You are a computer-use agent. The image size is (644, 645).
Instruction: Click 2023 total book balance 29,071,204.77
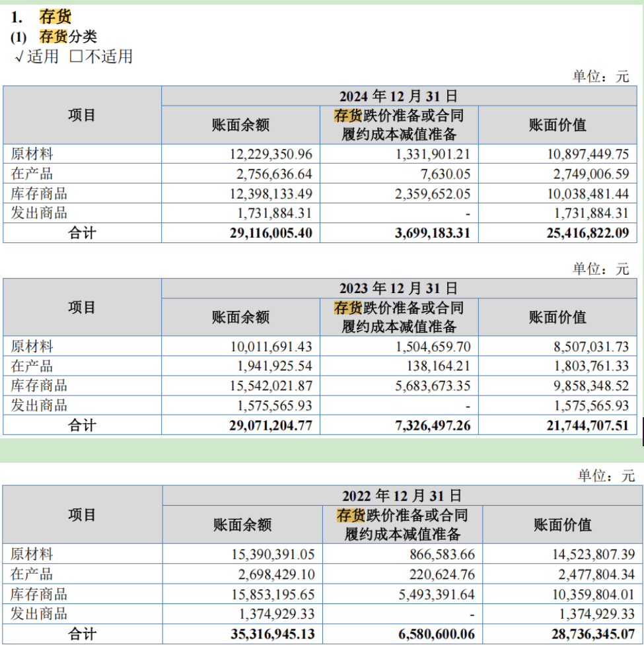tap(271, 425)
